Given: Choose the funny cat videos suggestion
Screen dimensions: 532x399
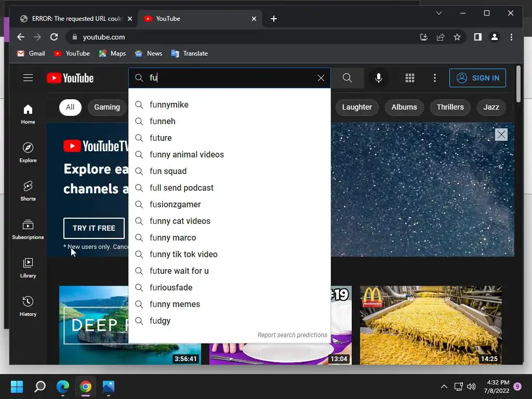Looking at the screenshot, I should 230,221.
